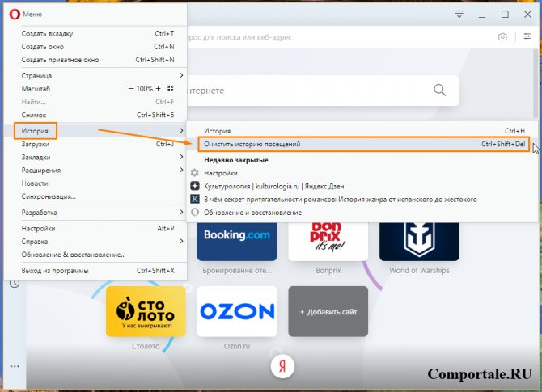Click the Opera logo menu icon

coord(15,15)
